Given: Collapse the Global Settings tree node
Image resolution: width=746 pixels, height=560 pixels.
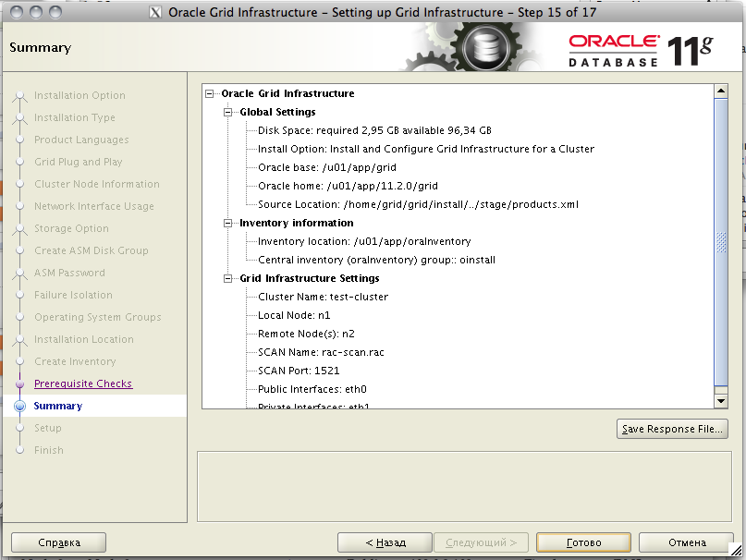Looking at the screenshot, I should click(229, 112).
